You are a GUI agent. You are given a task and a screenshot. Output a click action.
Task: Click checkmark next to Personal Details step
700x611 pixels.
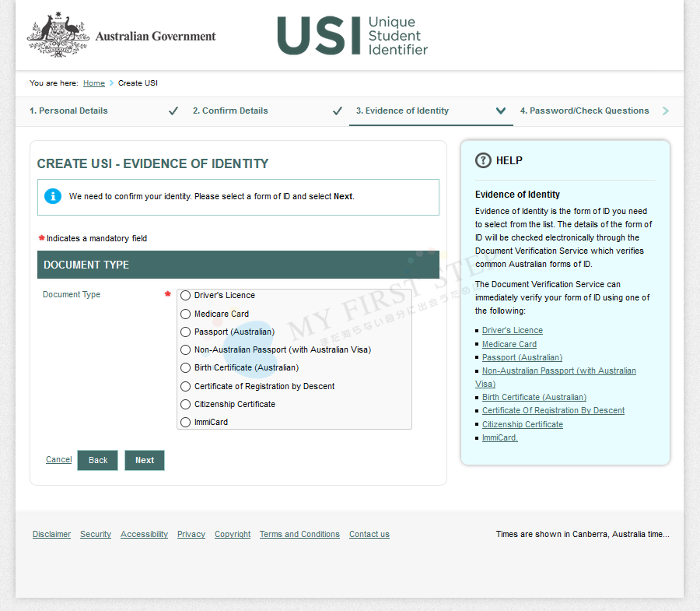pos(173,111)
